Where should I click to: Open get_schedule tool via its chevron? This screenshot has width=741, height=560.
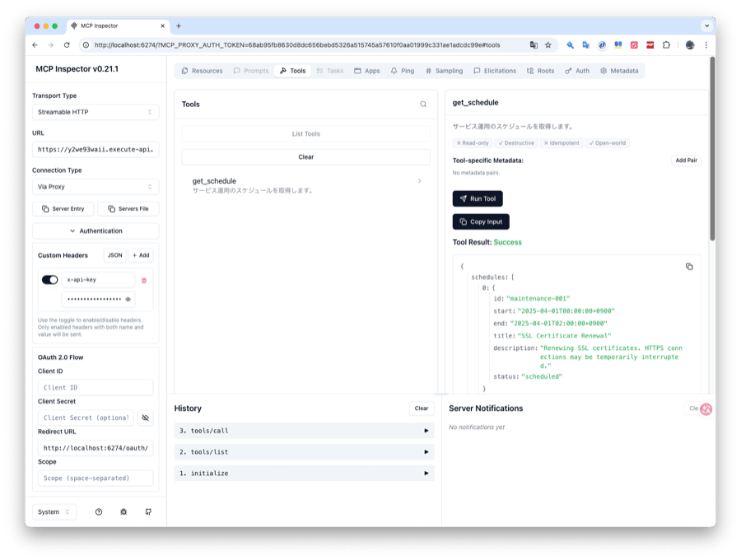tap(420, 181)
